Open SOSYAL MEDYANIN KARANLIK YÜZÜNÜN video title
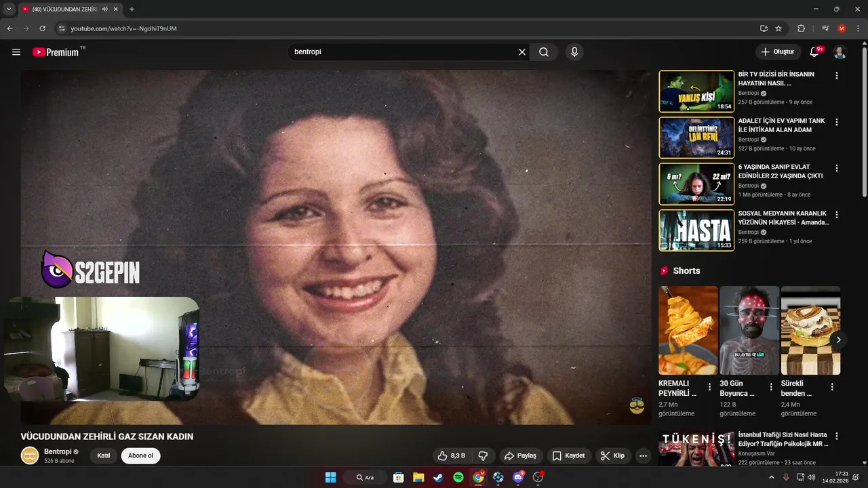 pyautogui.click(x=784, y=218)
